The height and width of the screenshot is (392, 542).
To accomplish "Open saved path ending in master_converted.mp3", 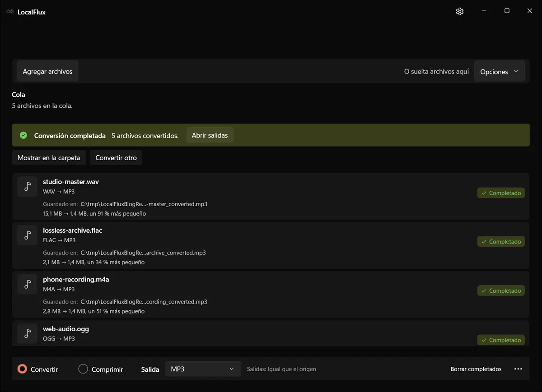I will click(x=144, y=204).
